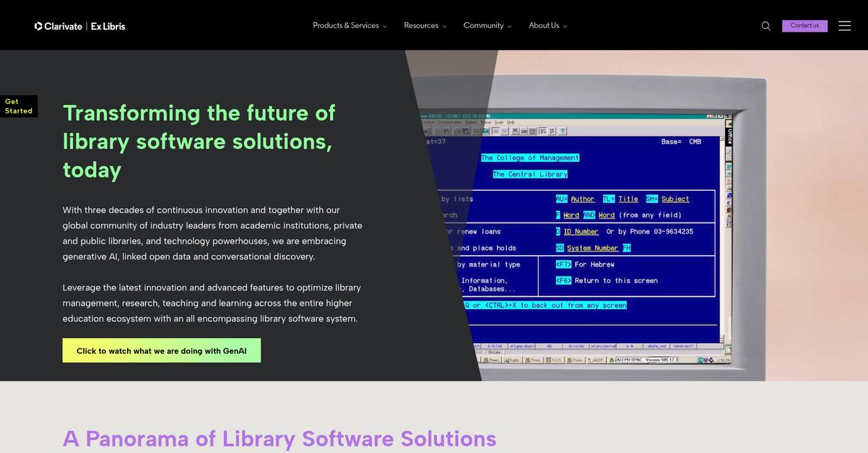Click the paragraph starting 'With three decades'
This screenshot has width=868, height=453.
click(212, 233)
